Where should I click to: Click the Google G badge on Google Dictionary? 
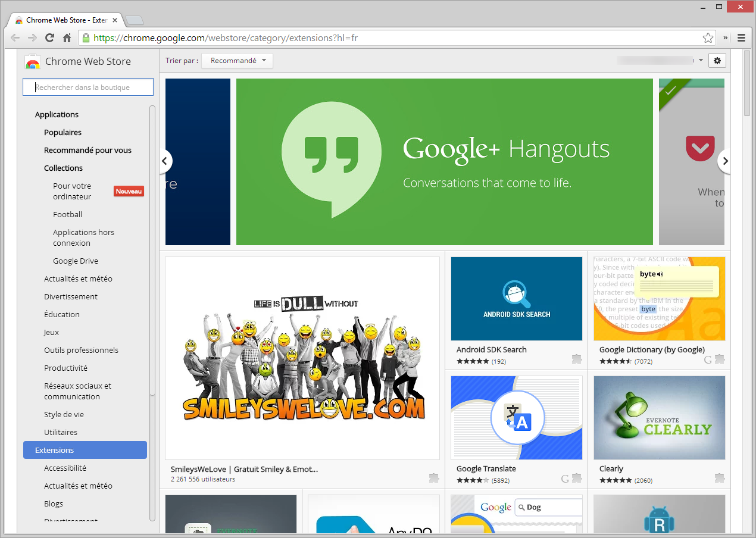708,359
